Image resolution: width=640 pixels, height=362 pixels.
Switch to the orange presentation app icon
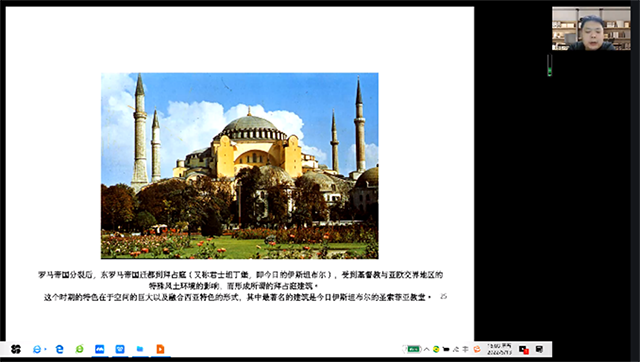[160, 349]
